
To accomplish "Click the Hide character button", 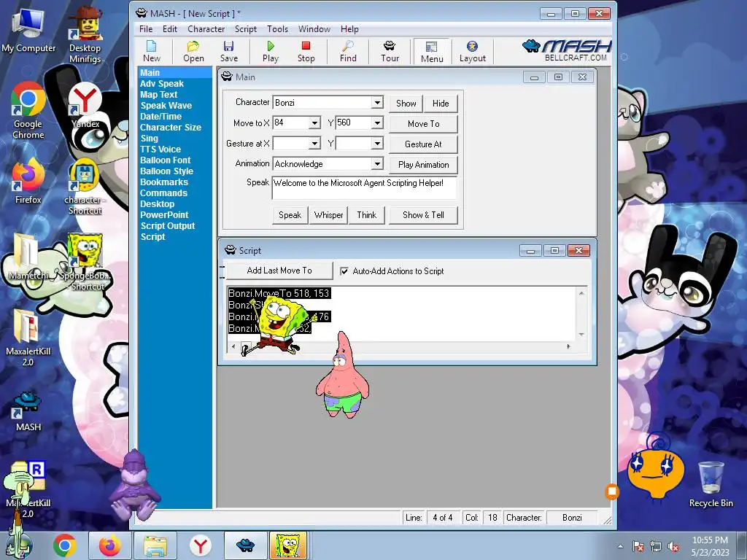I will [x=440, y=104].
